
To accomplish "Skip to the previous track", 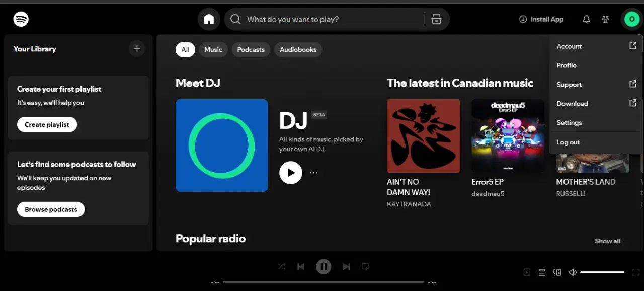I will [x=301, y=267].
